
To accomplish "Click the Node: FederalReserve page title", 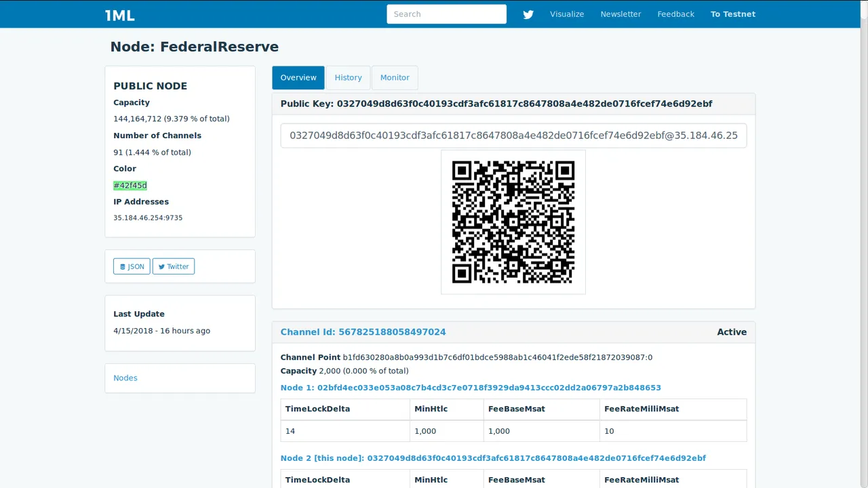I will click(195, 47).
